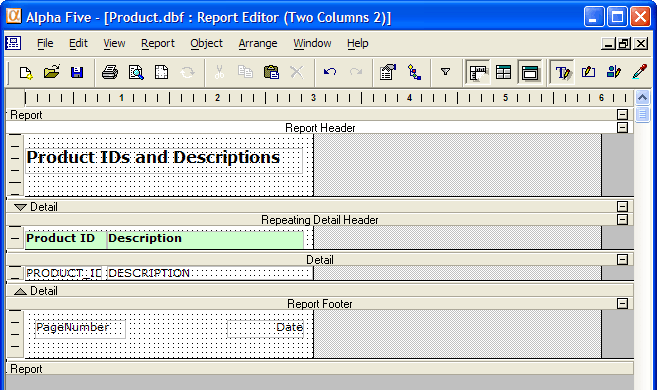This screenshot has height=390, width=657.
Task: Open the File menu
Action: pos(45,43)
